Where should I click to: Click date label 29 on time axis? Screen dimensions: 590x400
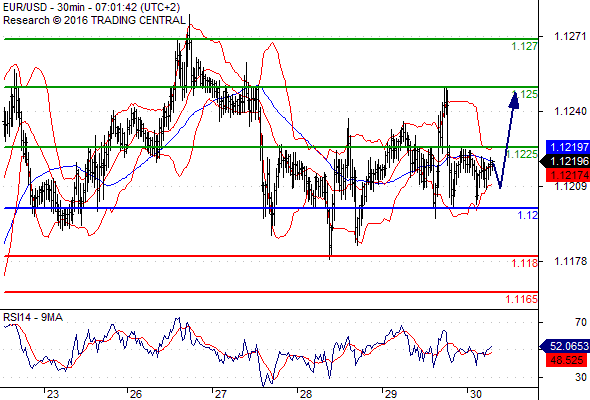(x=391, y=394)
